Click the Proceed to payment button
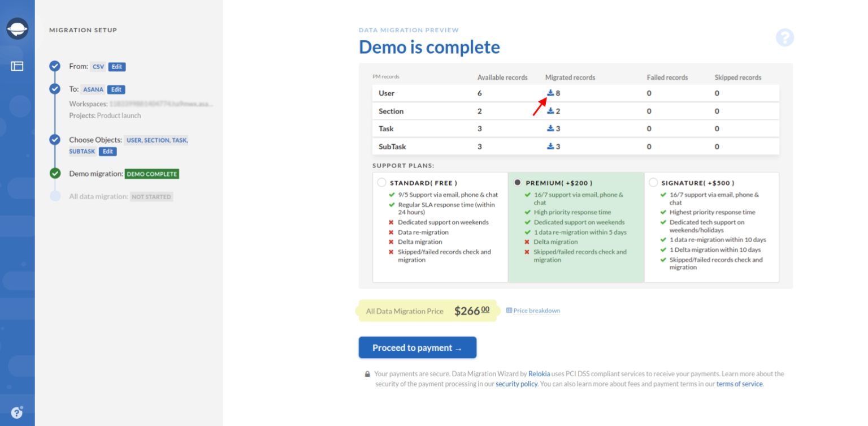The image size is (868, 426). pos(417,347)
